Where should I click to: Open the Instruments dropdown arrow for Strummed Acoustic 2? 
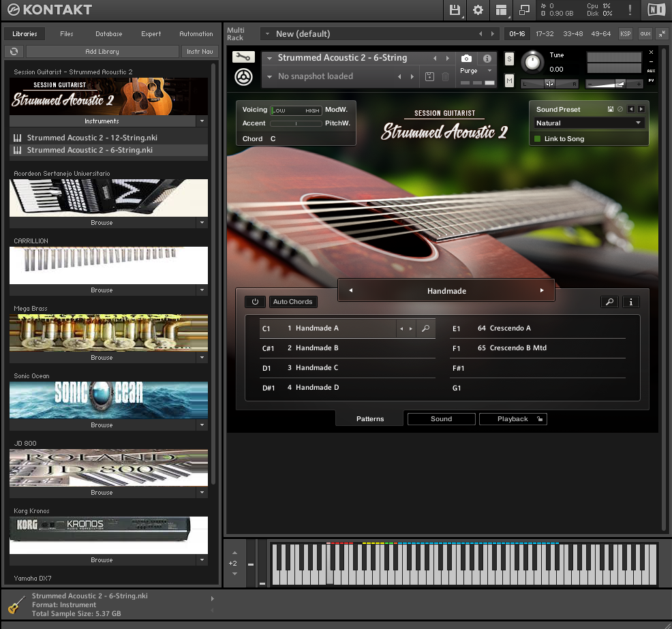202,121
